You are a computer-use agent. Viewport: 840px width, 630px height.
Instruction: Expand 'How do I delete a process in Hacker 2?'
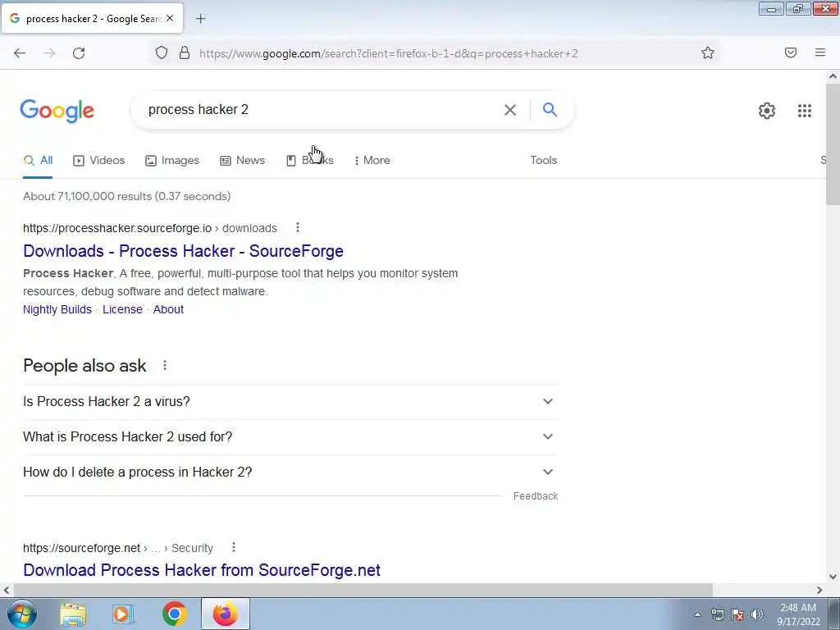tap(290, 472)
